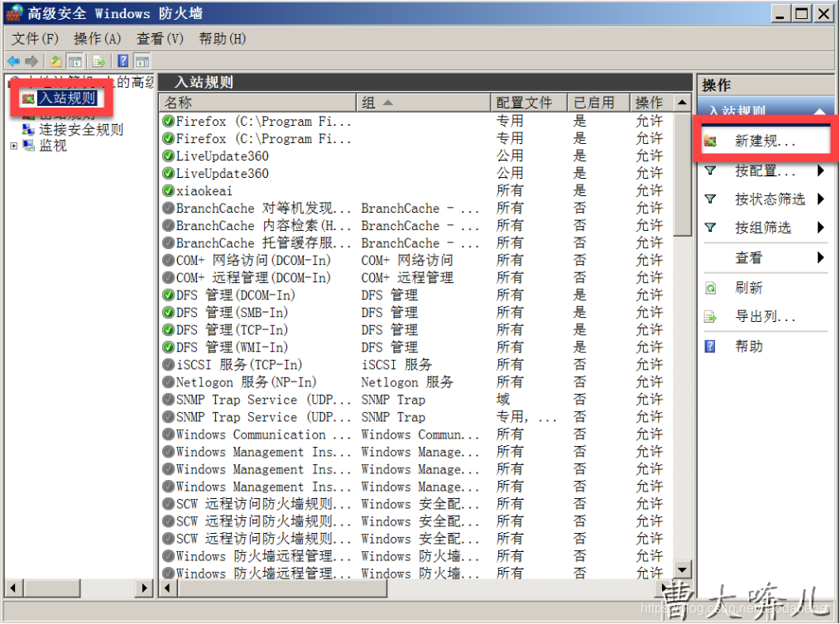Click 刷新 in the actions pane
Viewport: 840px width, 624px height.
[x=748, y=288]
